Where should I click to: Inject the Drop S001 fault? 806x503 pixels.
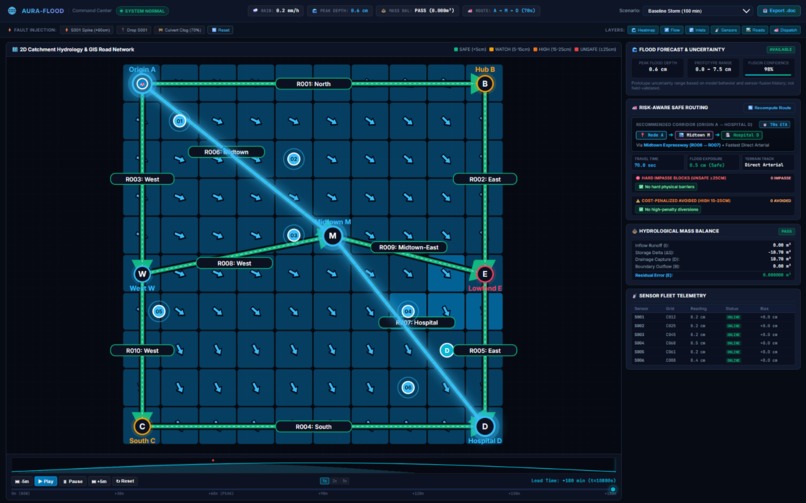134,30
